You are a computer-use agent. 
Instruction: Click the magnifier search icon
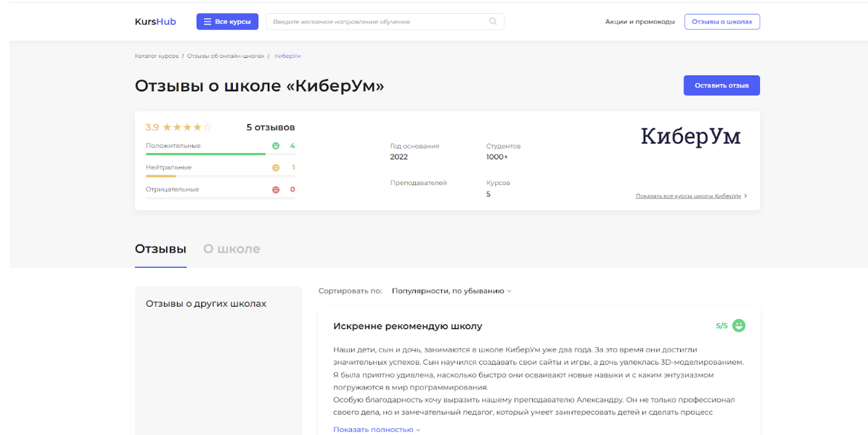point(493,22)
